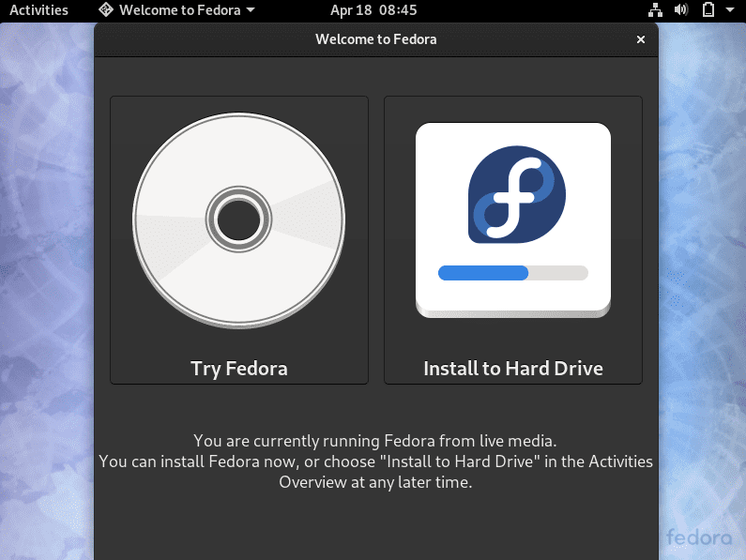The width and height of the screenshot is (746, 560).
Task: Open the Activities overview
Action: (38, 10)
